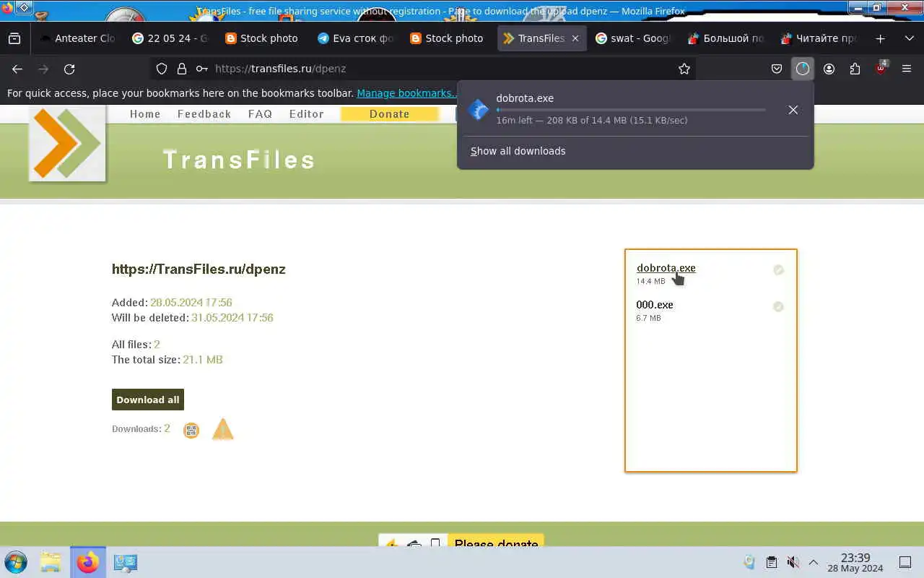Switch to Eva сток Telegram tab

pos(355,38)
